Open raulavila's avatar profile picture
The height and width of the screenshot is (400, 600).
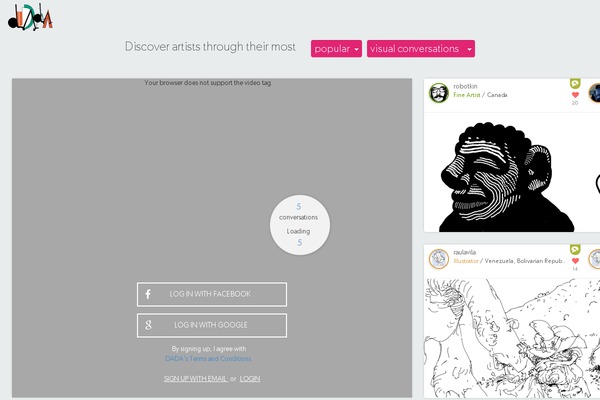439,259
